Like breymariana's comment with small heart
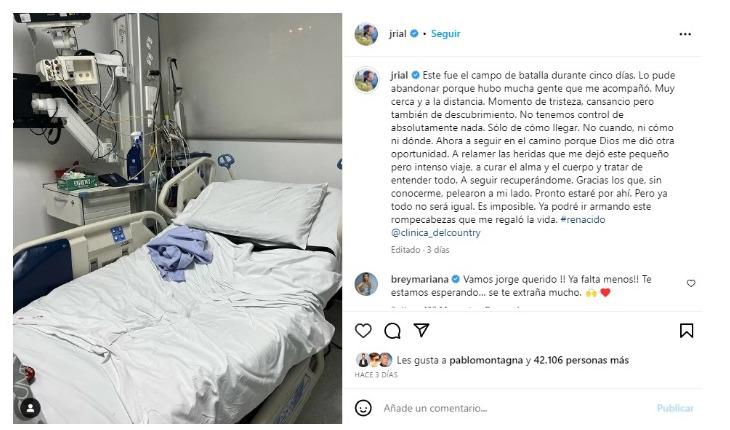Viewport: 730px width, 430px height. point(691,283)
